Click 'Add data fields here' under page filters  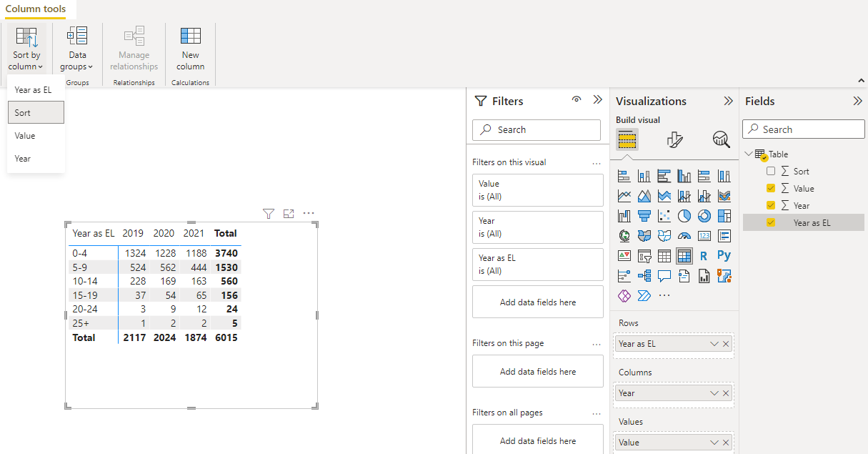538,372
